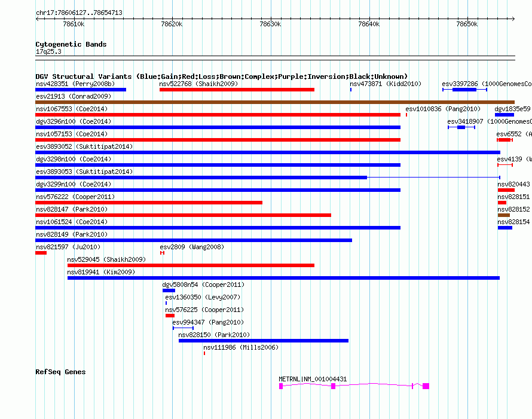Select the esv994347 (Pang2010) feature glyph
This screenshot has height=419, width=532.
[184, 328]
